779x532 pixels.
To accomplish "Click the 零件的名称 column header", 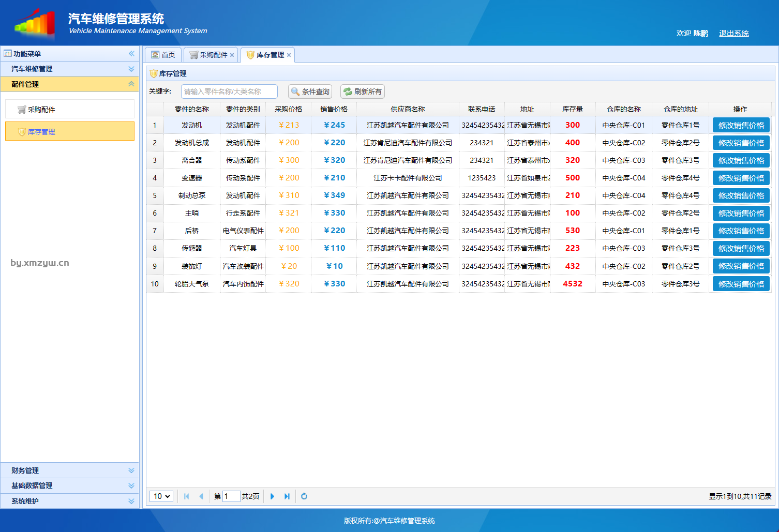I will coord(192,109).
